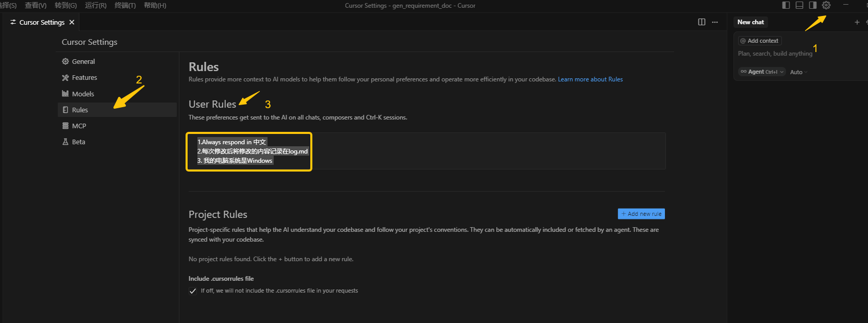Image resolution: width=868 pixels, height=323 pixels.
Task: Click the Beta flask icon
Action: click(x=65, y=142)
